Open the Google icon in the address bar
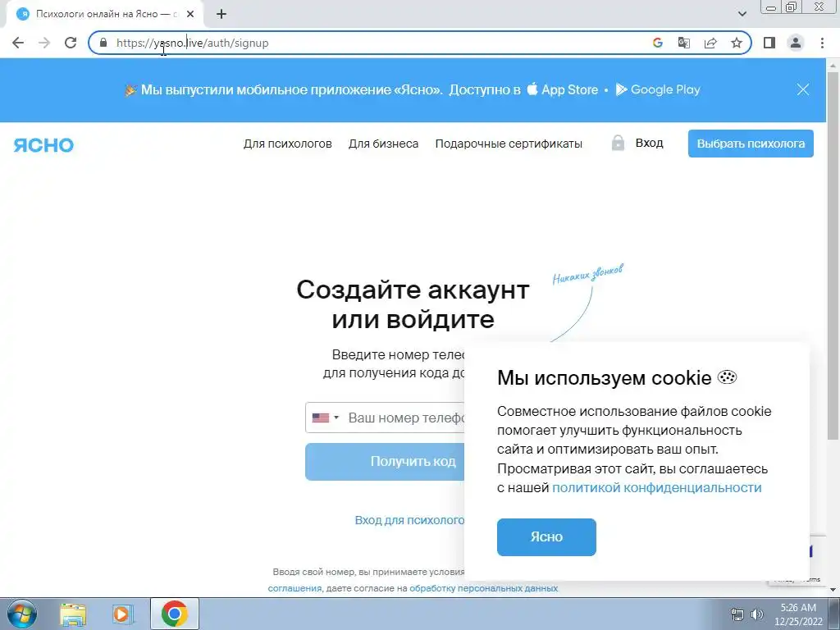This screenshot has width=840, height=630. [x=658, y=43]
